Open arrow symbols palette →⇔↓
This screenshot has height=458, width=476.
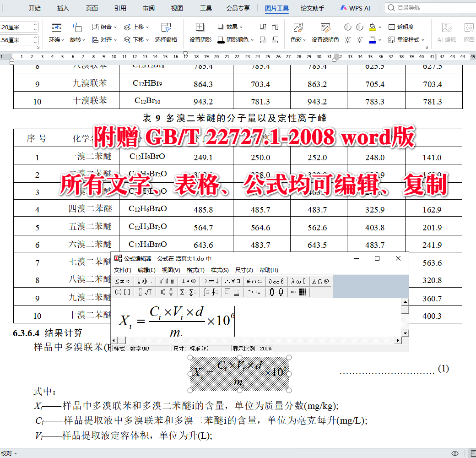click(x=211, y=281)
